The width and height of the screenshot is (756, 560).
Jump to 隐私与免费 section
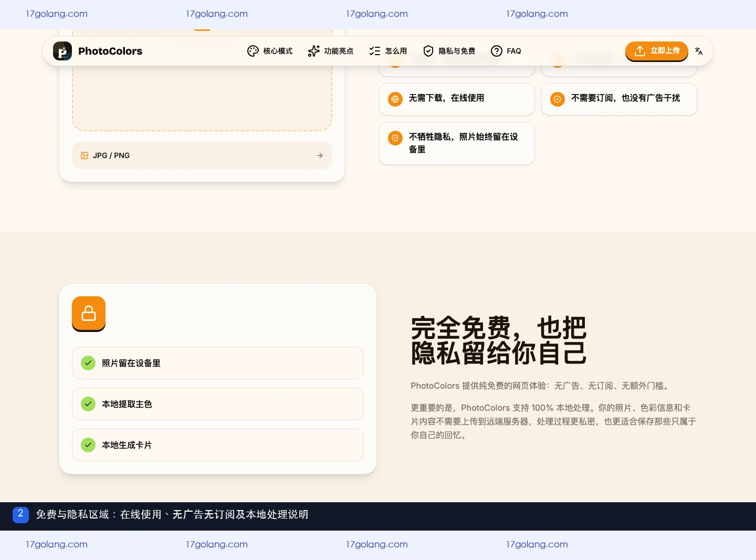click(449, 51)
